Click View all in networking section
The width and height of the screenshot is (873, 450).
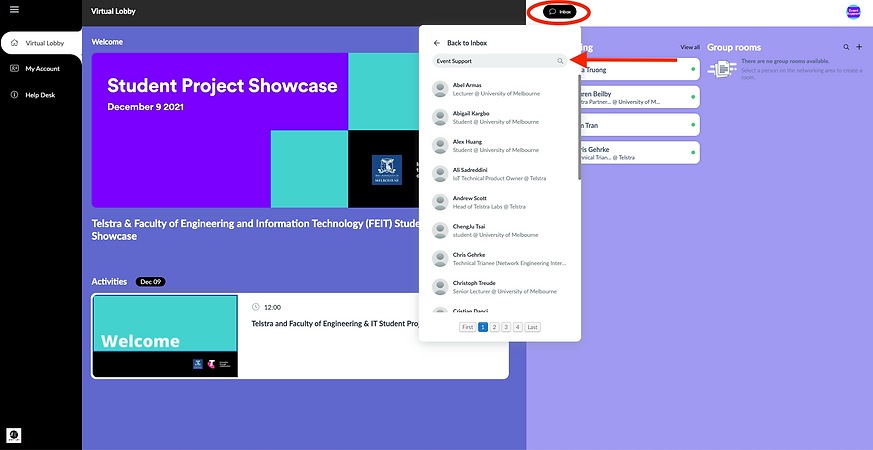[x=690, y=47]
